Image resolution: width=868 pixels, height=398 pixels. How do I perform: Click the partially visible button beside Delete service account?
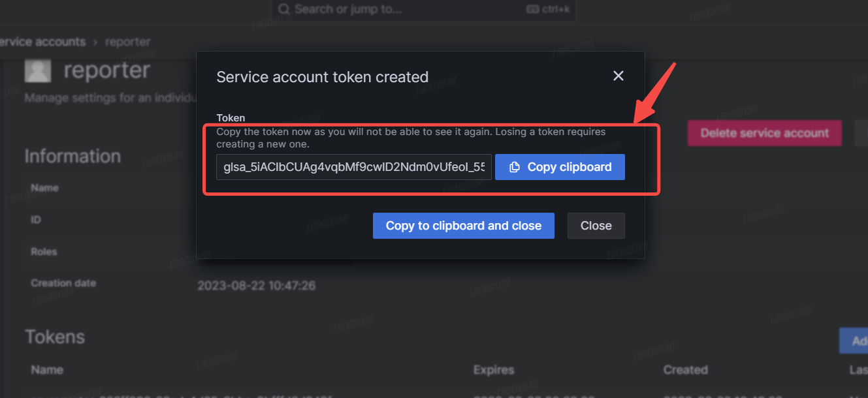tap(862, 132)
